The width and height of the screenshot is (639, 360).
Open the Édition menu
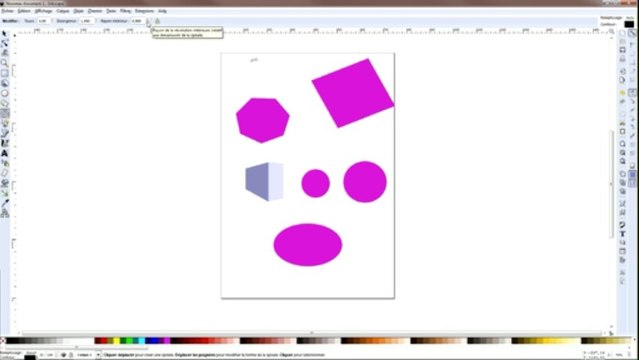point(24,11)
